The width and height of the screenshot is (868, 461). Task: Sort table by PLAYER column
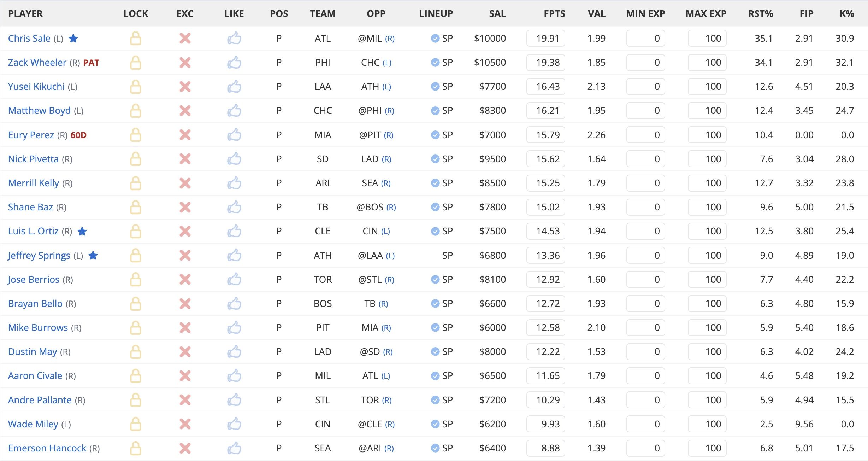(25, 14)
